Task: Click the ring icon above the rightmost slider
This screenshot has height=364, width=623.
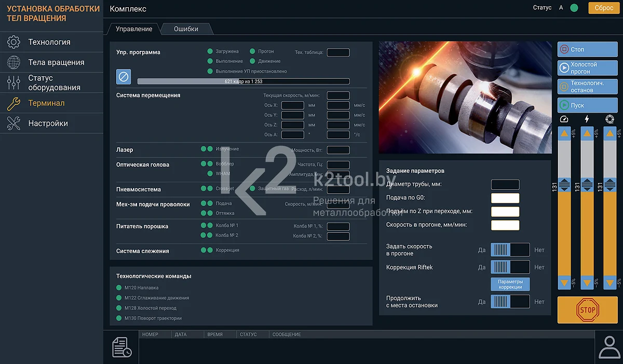Action: tap(610, 119)
